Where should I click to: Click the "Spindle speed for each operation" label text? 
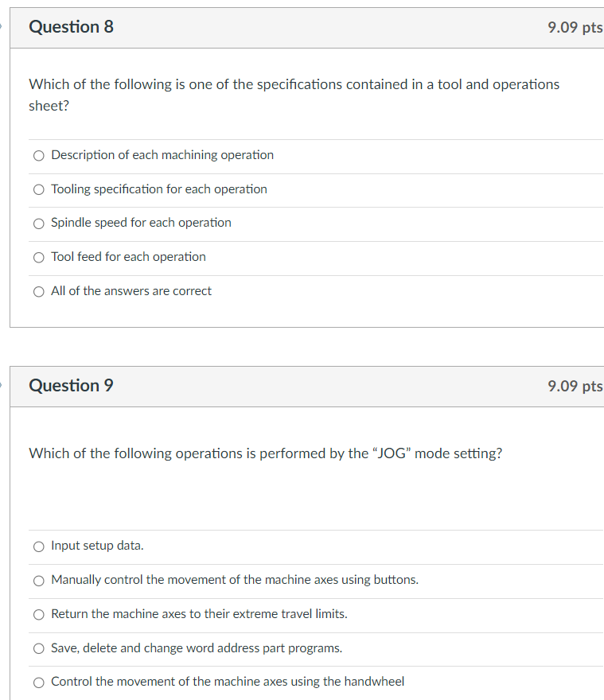click(x=141, y=223)
